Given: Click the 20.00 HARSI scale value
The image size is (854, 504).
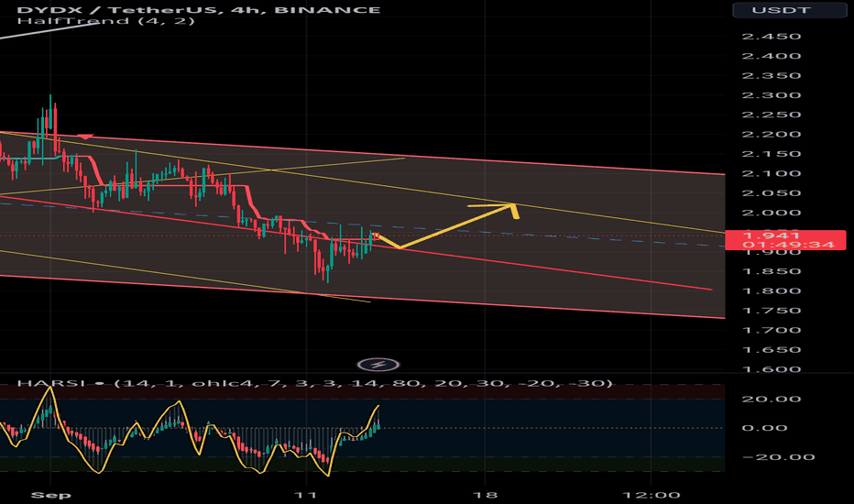Looking at the screenshot, I should coord(772,399).
